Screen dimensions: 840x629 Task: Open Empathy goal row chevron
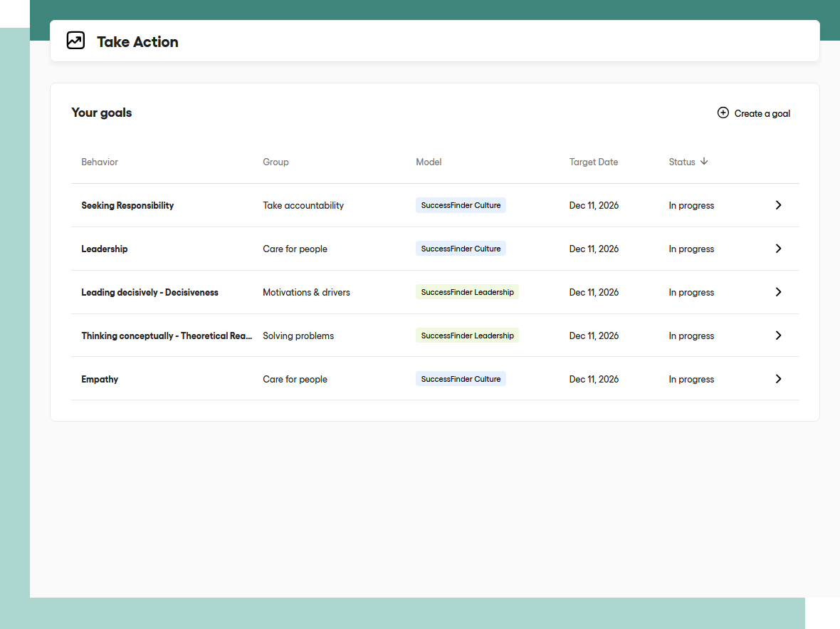(778, 379)
